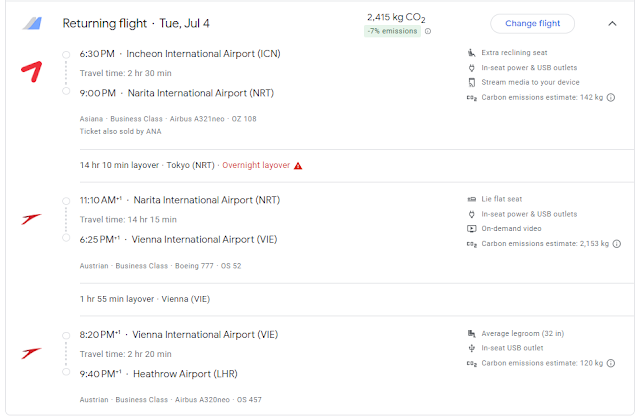
Task: Click the Stream media to your device icon
Action: (x=471, y=83)
